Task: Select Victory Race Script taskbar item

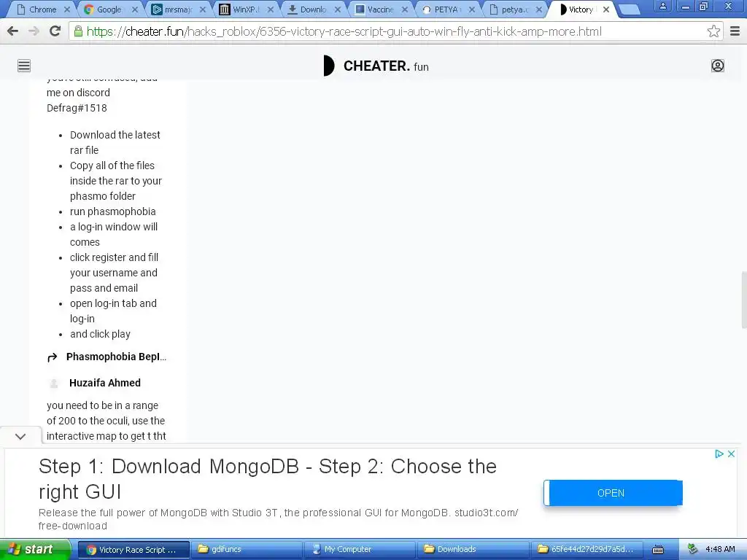Action: (x=133, y=550)
